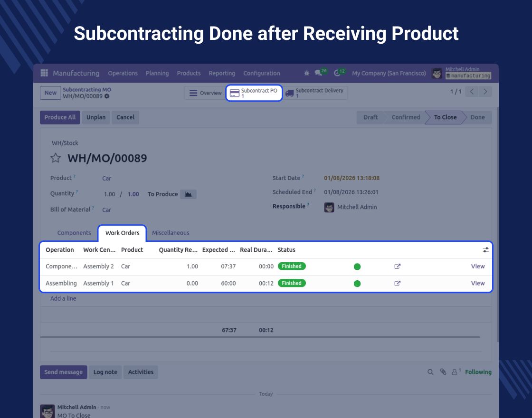Open external link icon for Assembly 2 work order
The width and height of the screenshot is (532, 418).
point(397,266)
